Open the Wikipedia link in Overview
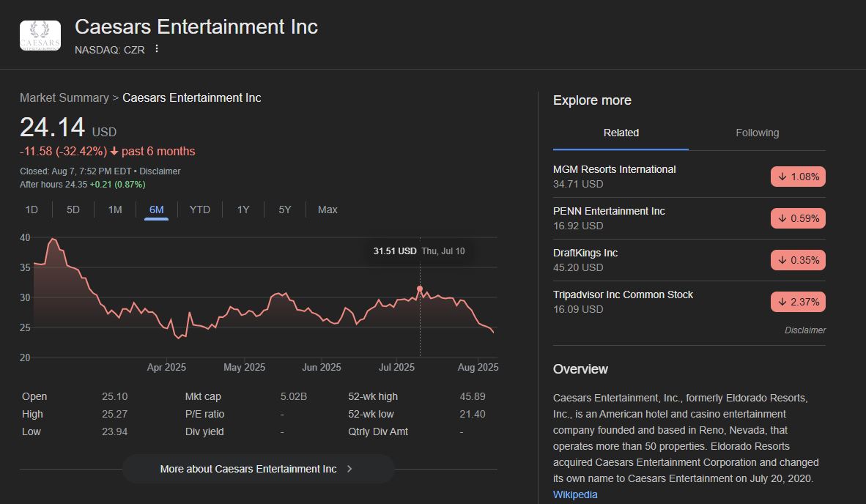This screenshot has height=504, width=866. tap(575, 494)
